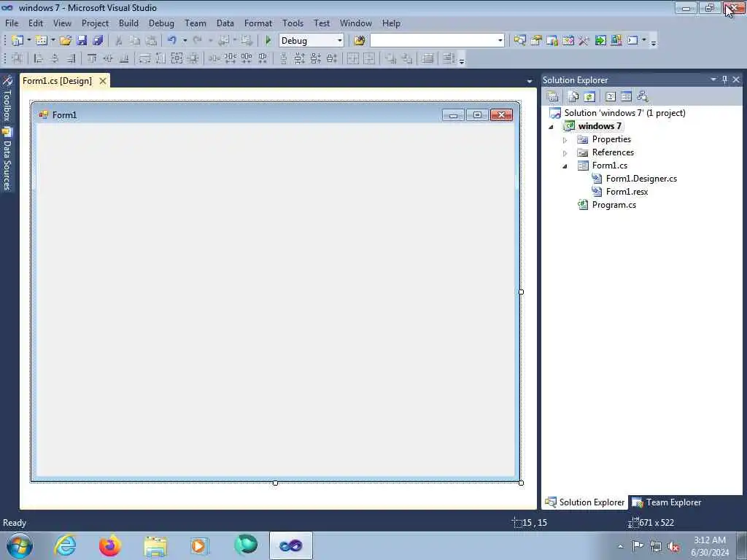
Task: Click the Find in Files binoculars icon
Action: 359,41
